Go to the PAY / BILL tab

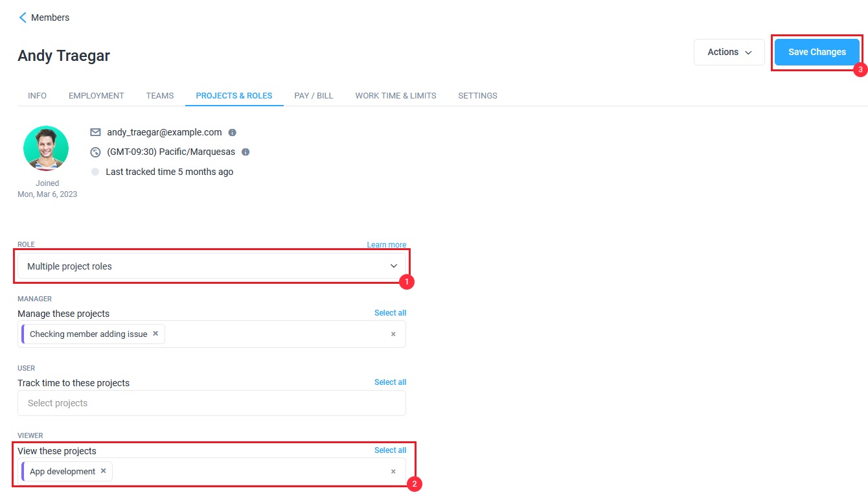tap(314, 95)
